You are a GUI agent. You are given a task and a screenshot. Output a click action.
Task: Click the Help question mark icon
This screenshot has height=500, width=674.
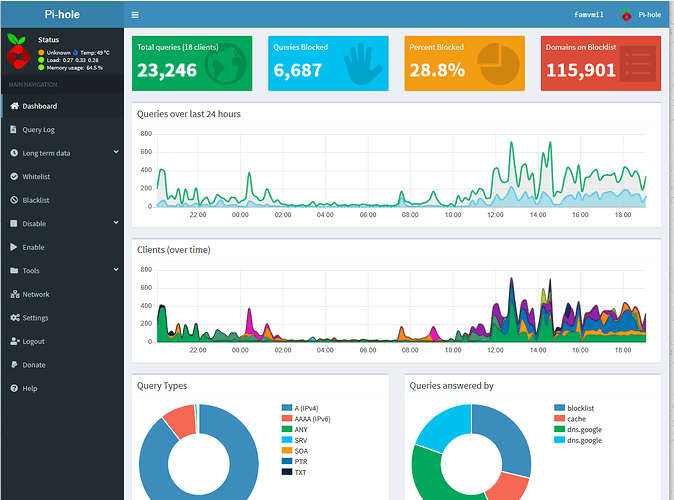pyautogui.click(x=14, y=388)
